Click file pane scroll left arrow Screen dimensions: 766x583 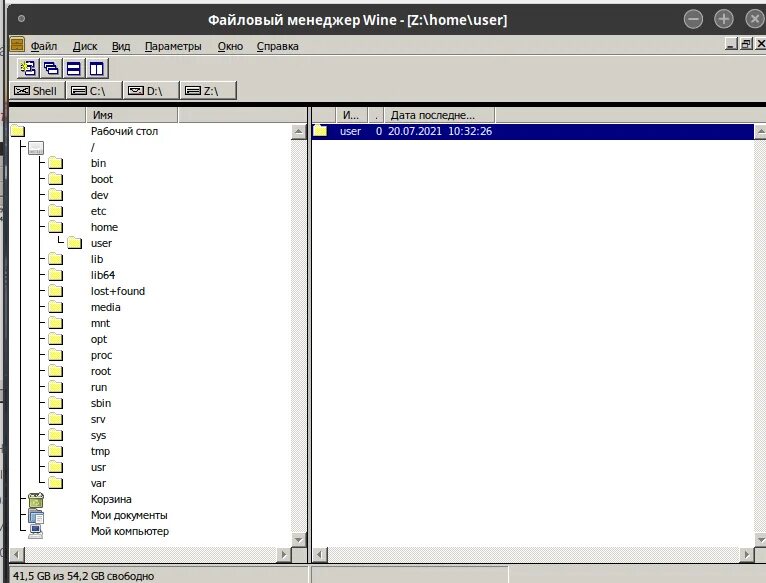320,555
